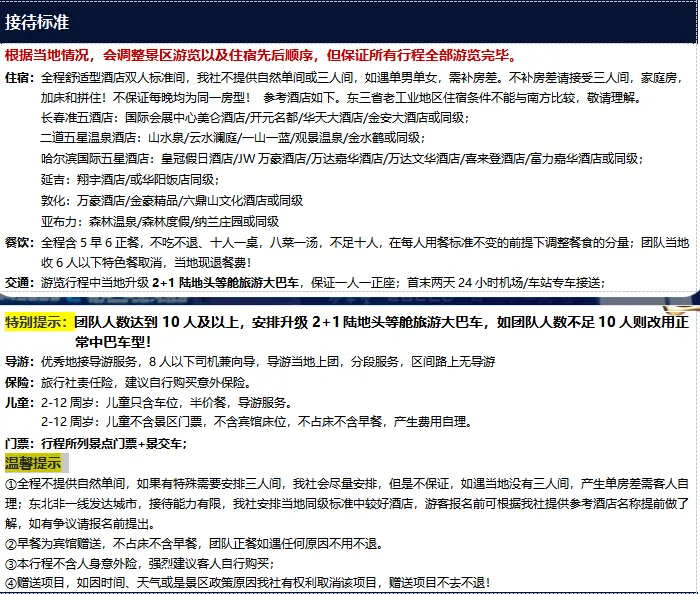Click the 亚布力: 森林温泉 line
This screenshot has height=594, width=700.
coord(160,221)
